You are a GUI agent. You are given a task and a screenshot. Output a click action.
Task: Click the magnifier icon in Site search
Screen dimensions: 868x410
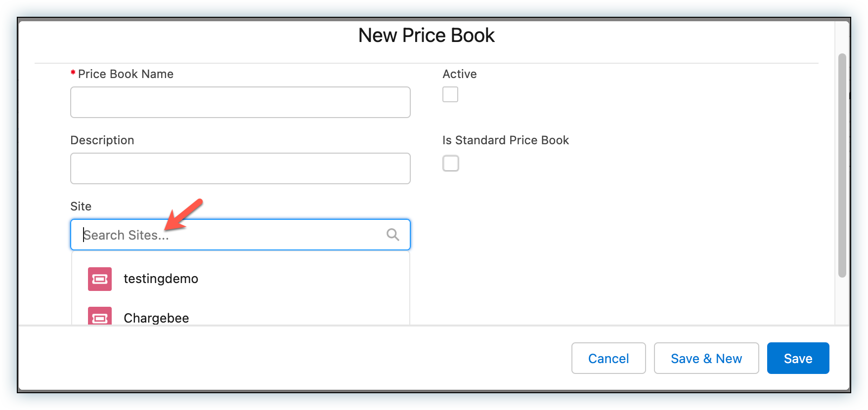393,235
